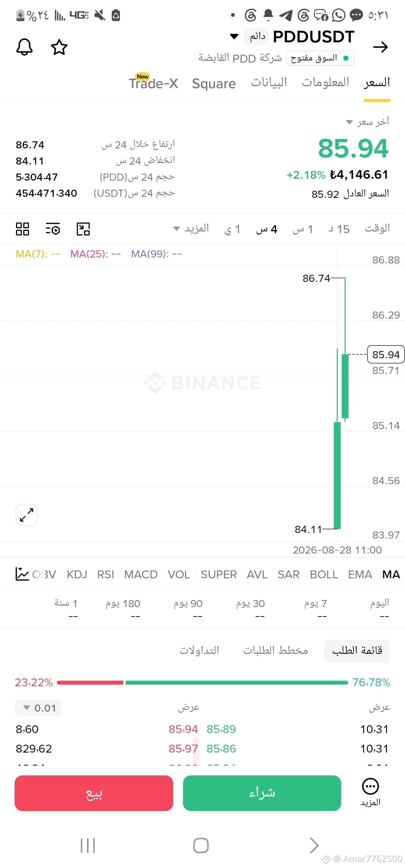The height and width of the screenshot is (868, 405).
Task: Tap the green شراء buy button
Action: coord(262,793)
